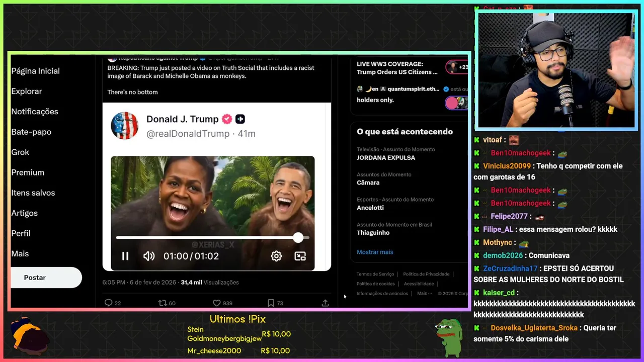Enable picture-in-picture on the video
Viewport: 644px width, 362px height.
click(300, 256)
